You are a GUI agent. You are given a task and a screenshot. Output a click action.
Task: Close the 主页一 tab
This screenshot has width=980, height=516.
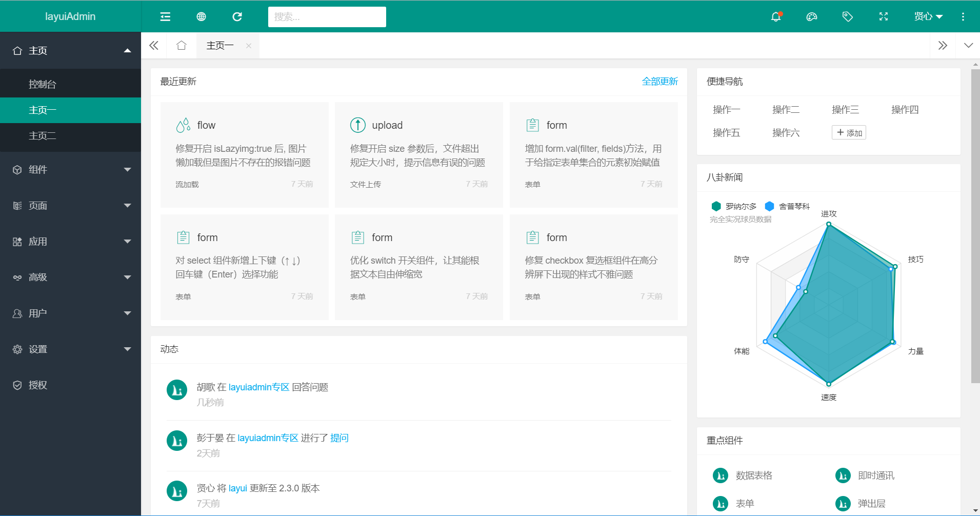(x=249, y=46)
